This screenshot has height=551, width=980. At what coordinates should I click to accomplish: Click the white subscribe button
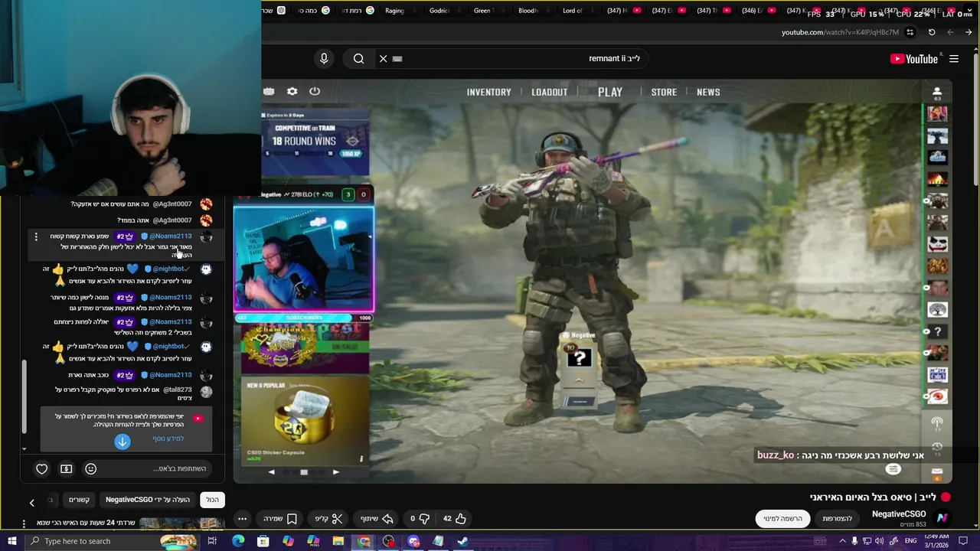782,518
